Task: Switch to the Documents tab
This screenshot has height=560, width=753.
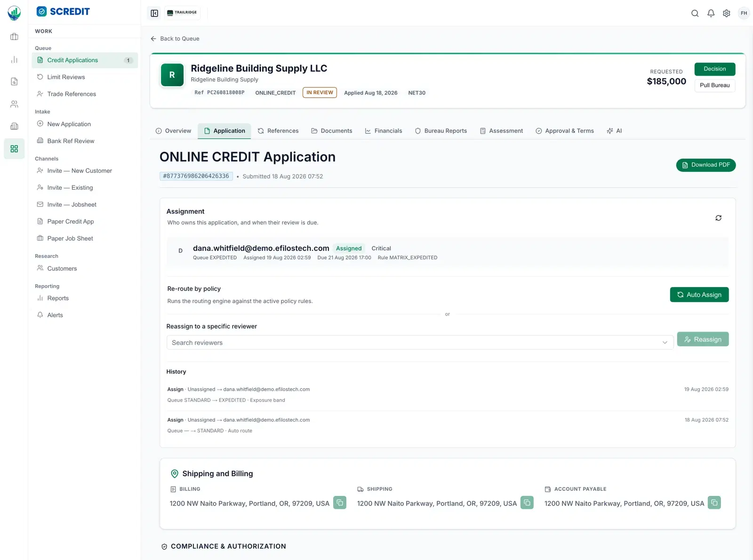Action: [x=332, y=131]
